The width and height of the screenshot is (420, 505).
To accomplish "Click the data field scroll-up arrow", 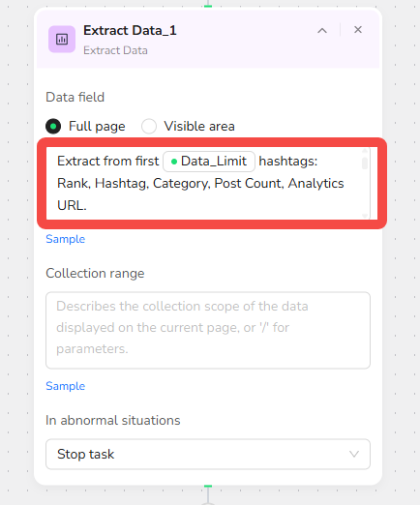I will pos(365,151).
